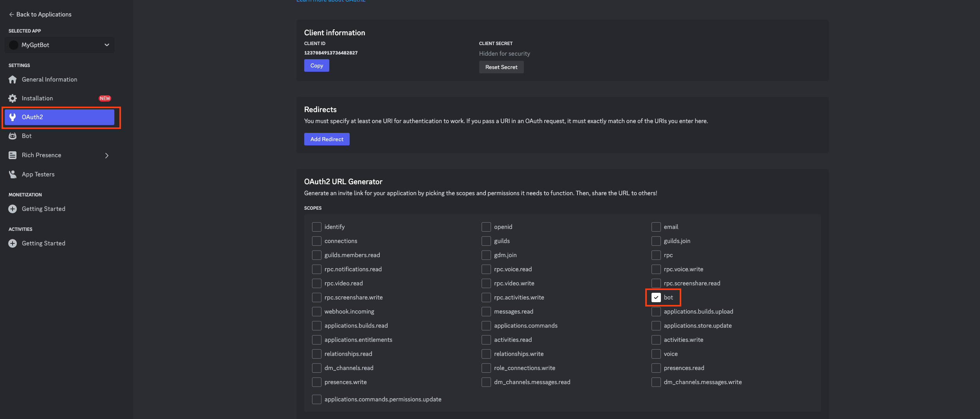
Task: Select the OAuth2 settings page
Action: coord(60,117)
